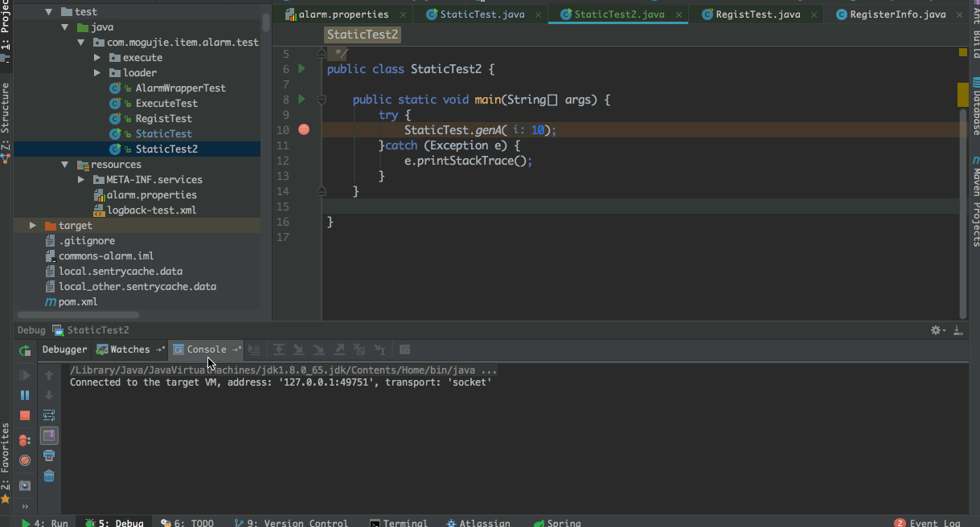Resume program in the debug panel

25,375
